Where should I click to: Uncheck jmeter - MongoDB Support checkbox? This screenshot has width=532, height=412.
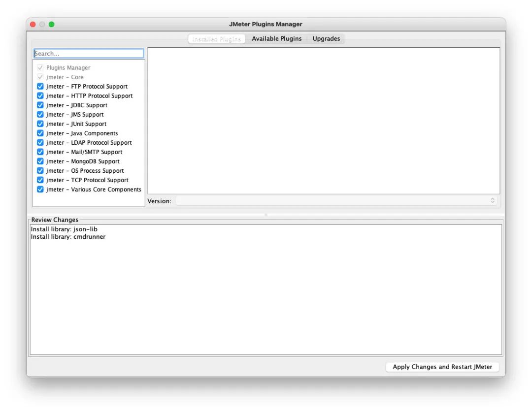pyautogui.click(x=40, y=161)
